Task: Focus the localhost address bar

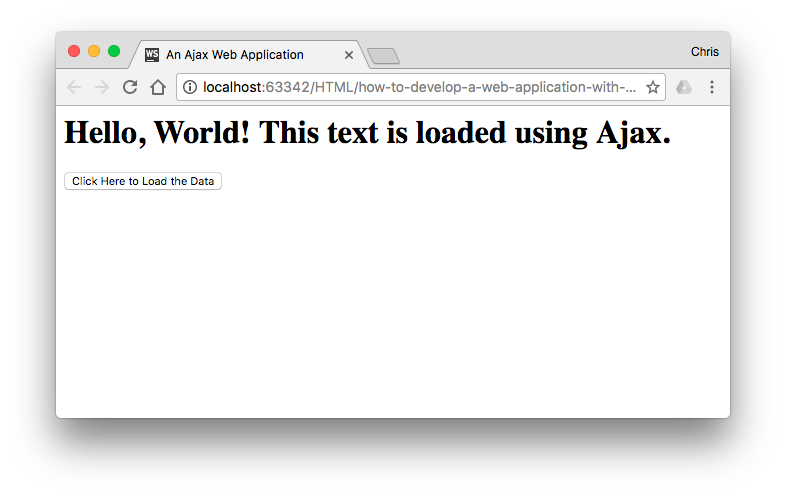Action: coord(420,87)
